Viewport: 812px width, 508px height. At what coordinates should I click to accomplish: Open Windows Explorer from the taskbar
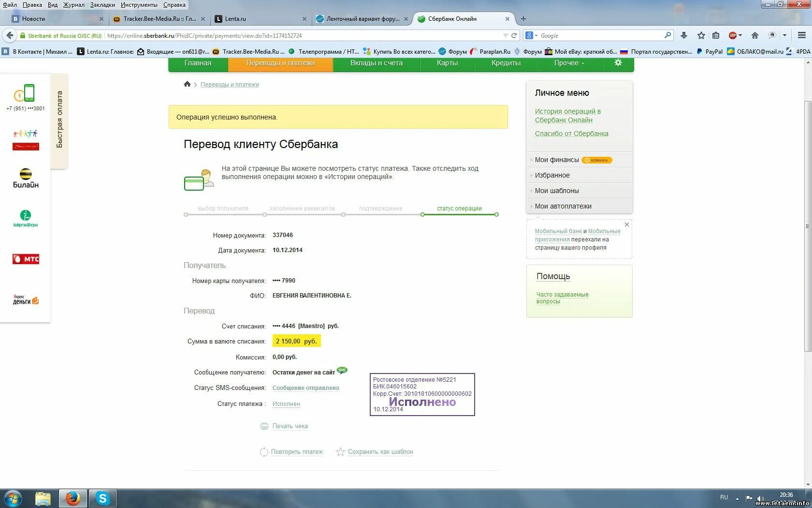click(x=43, y=498)
